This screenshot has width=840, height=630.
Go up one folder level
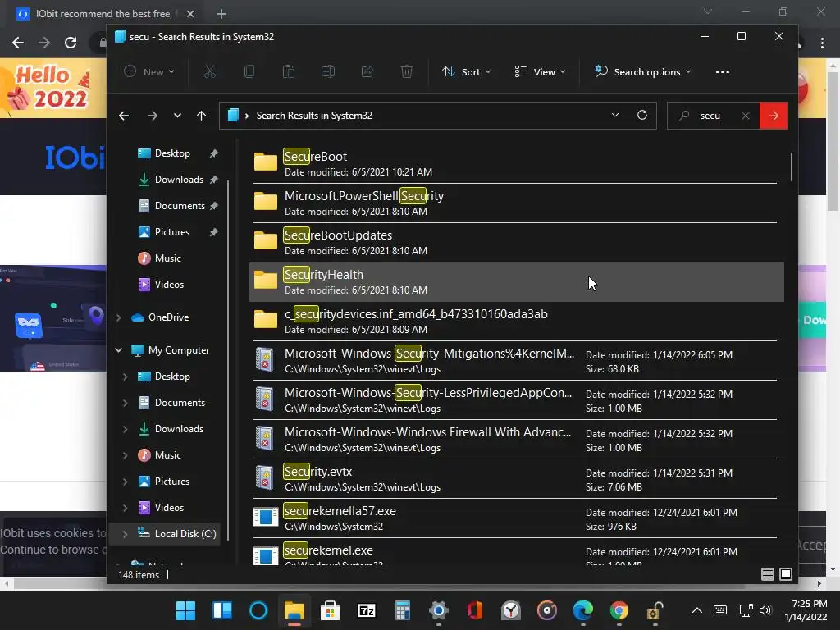tap(202, 116)
